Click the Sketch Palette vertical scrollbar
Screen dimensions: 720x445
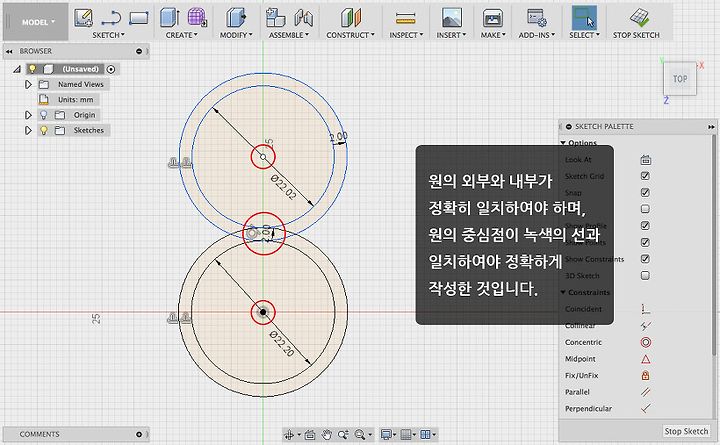click(714, 246)
